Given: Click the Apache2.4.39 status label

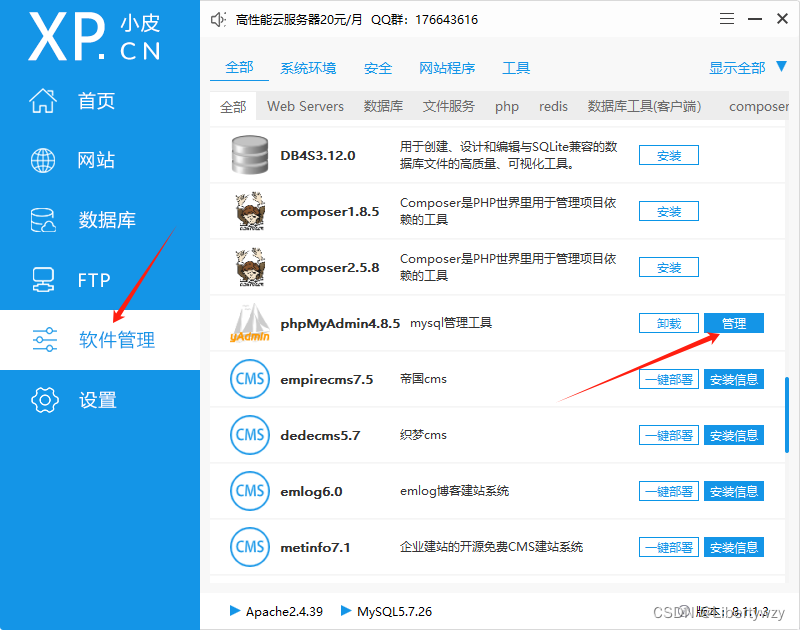Looking at the screenshot, I should 284,611.
